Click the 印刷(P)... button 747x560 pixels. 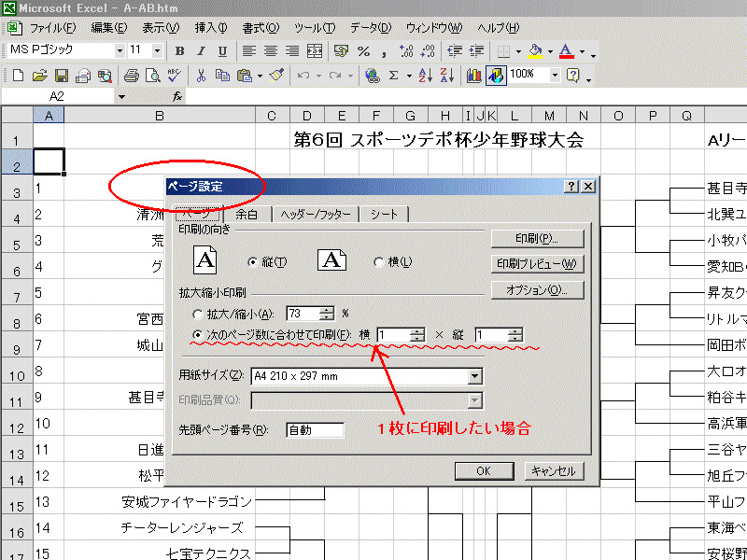click(537, 238)
